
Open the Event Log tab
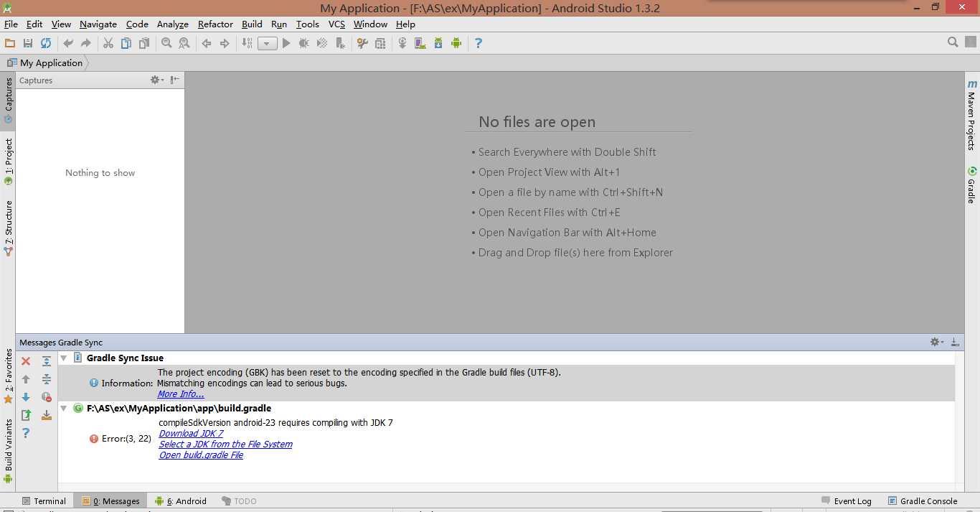pyautogui.click(x=847, y=501)
